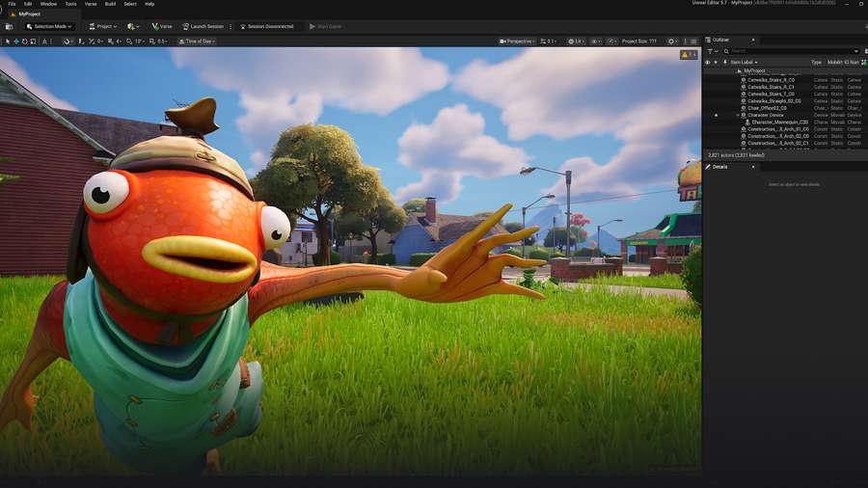The width and height of the screenshot is (868, 488).
Task: Open the Time of Day dropdown
Action: point(196,41)
